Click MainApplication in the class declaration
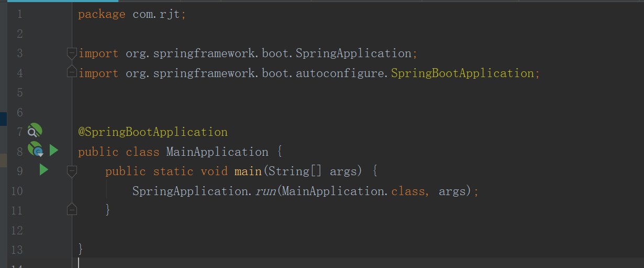The height and width of the screenshot is (268, 644). pyautogui.click(x=217, y=152)
